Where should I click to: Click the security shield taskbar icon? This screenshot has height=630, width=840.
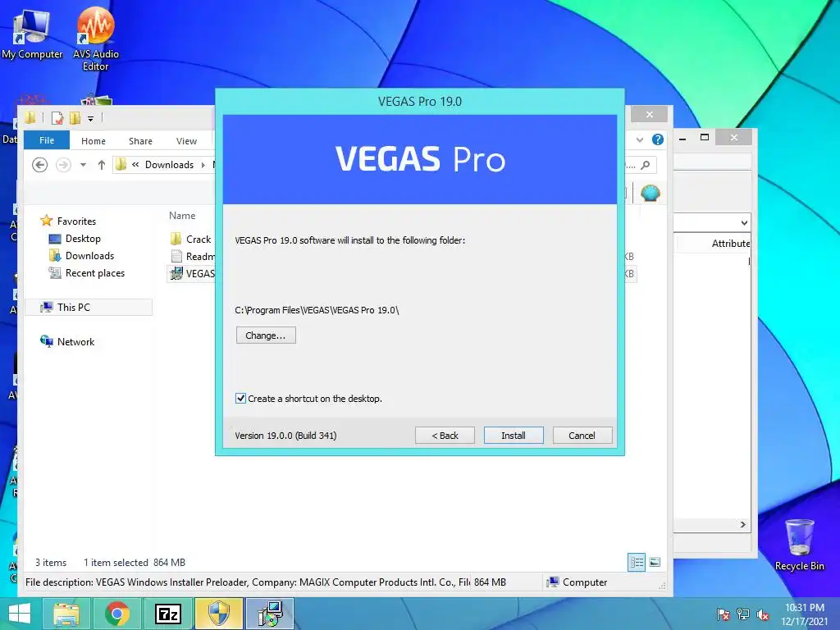[218, 614]
